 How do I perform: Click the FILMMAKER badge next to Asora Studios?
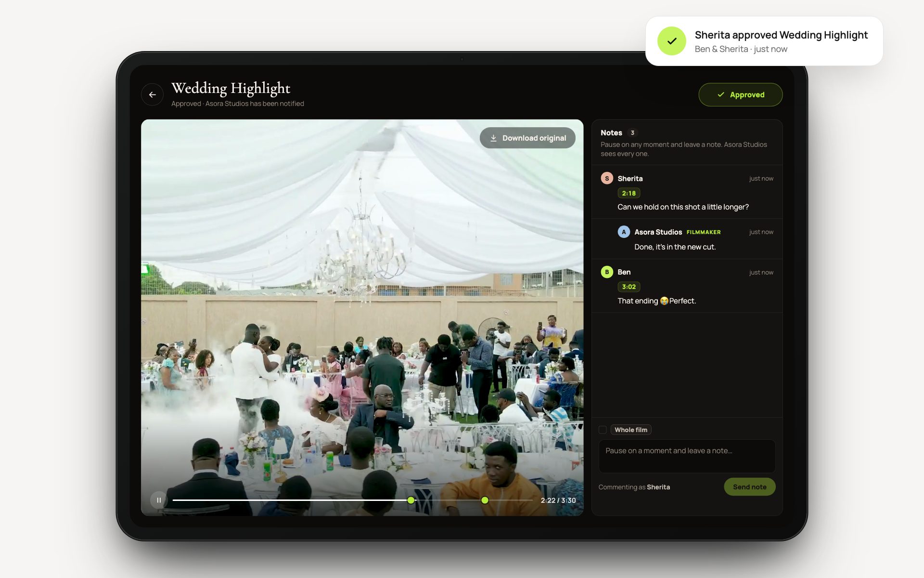click(704, 232)
